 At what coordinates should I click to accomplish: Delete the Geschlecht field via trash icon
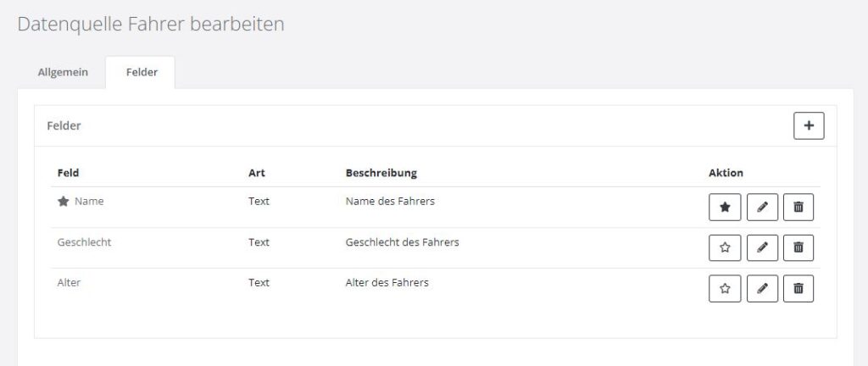[x=798, y=247]
